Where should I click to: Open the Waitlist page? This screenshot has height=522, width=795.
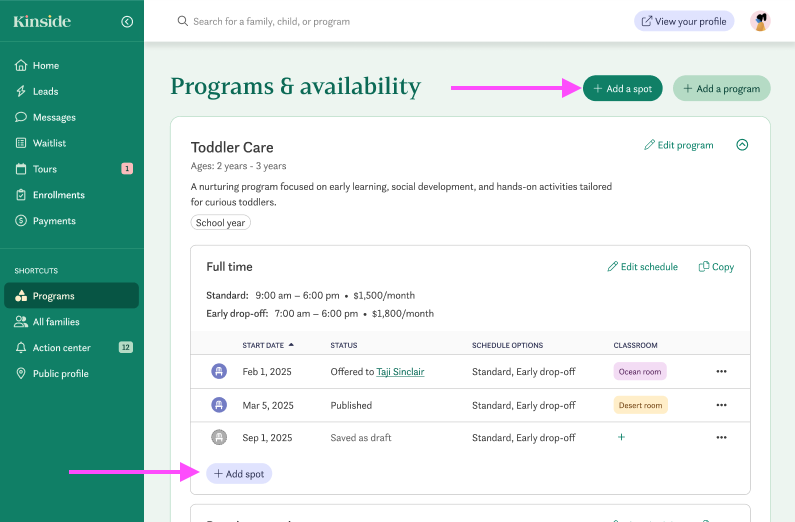click(x=51, y=143)
